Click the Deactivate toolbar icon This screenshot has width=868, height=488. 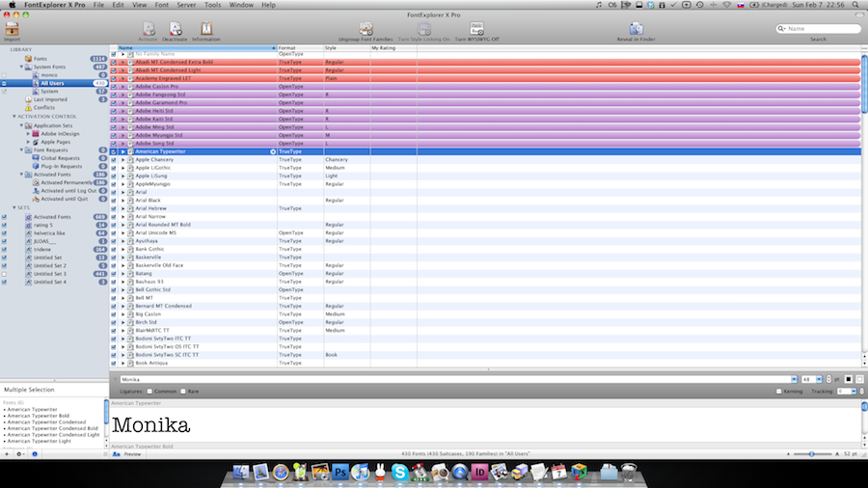175,29
